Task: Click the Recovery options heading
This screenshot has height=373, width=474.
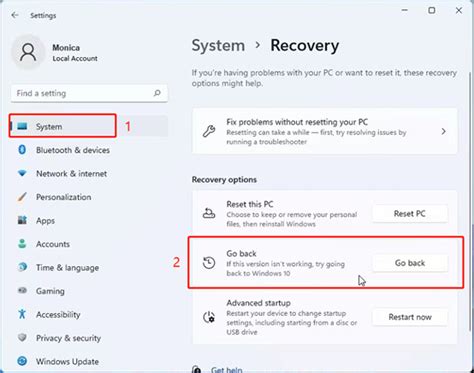Action: pyautogui.click(x=224, y=180)
